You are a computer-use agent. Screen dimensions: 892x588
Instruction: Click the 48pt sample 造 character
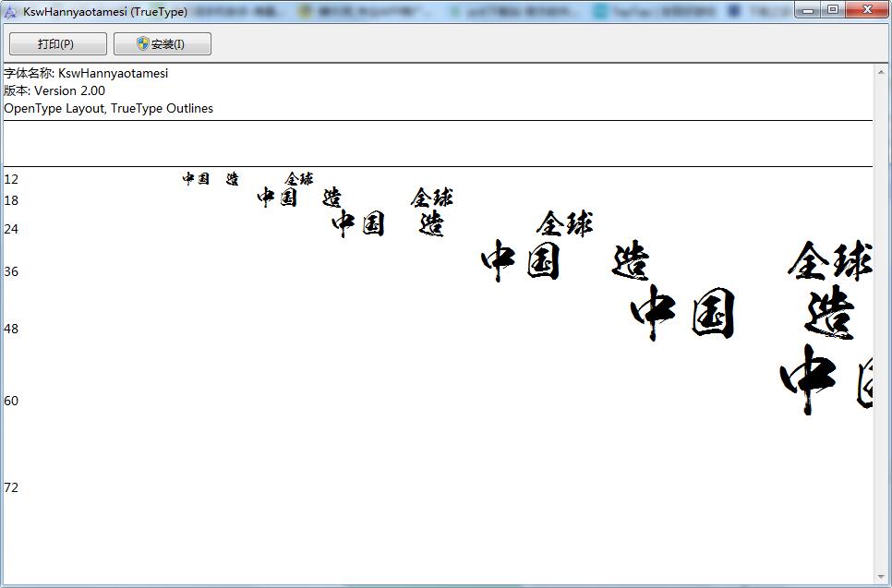pyautogui.click(x=829, y=313)
